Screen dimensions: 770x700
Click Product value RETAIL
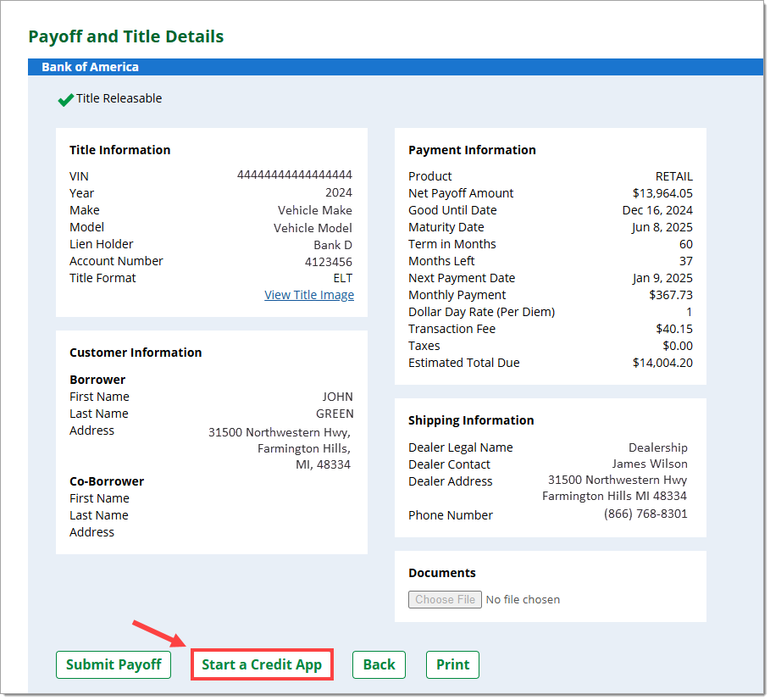[673, 176]
